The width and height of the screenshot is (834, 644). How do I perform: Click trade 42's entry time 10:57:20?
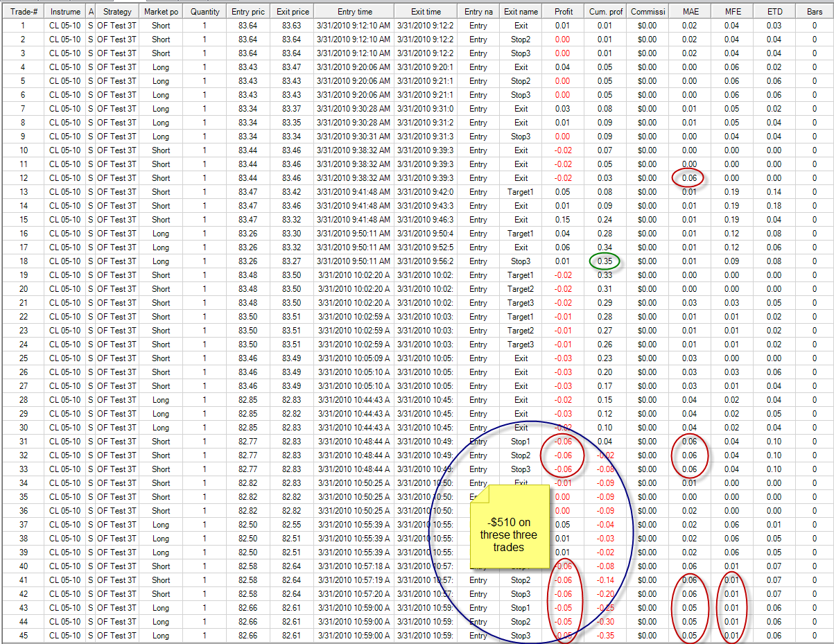[x=354, y=594]
